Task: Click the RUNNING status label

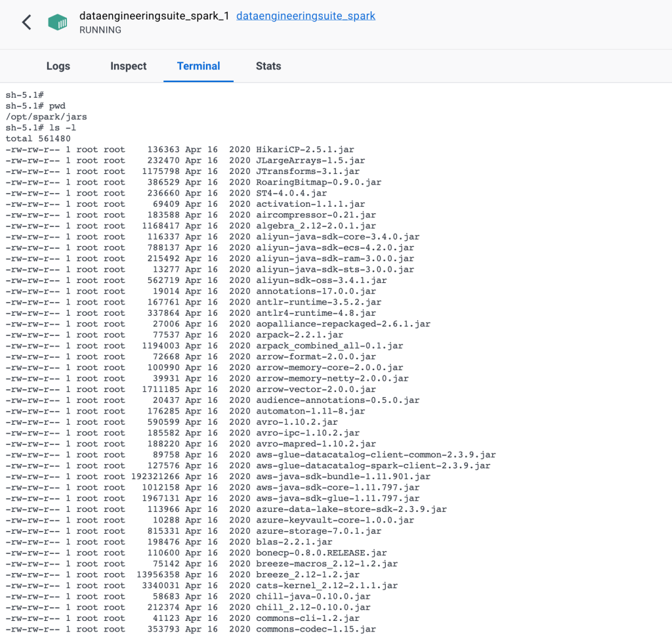Action: tap(100, 30)
